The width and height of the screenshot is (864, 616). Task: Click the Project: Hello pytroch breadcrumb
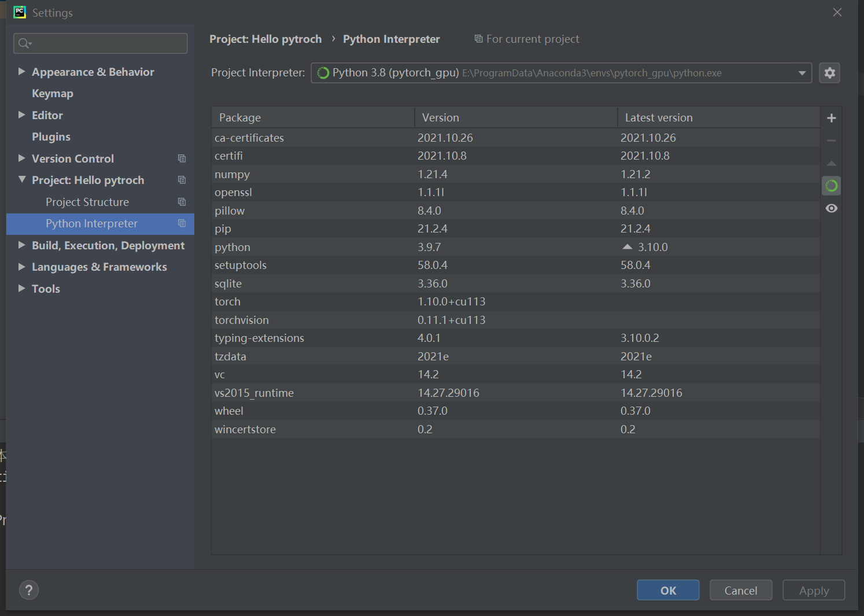tap(265, 39)
